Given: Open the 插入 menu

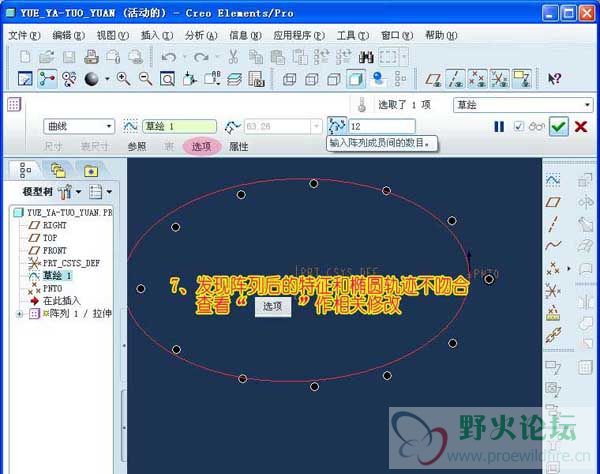Looking at the screenshot, I should coord(157,35).
